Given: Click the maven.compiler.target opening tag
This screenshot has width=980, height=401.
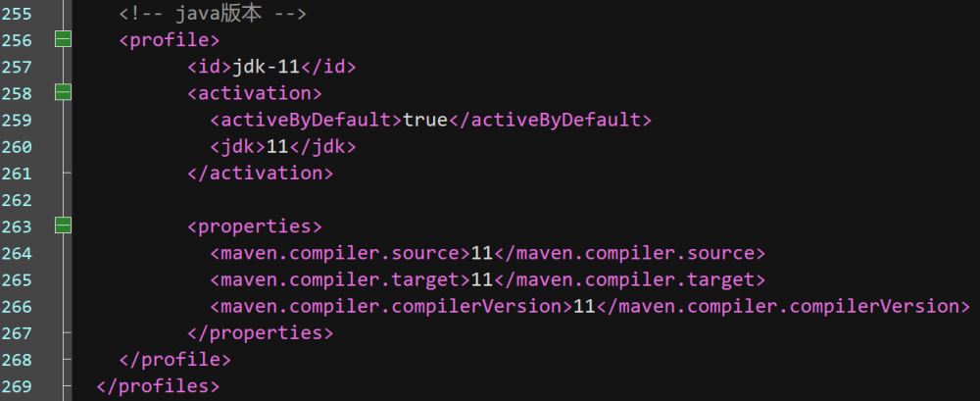Looking at the screenshot, I should (x=340, y=279).
